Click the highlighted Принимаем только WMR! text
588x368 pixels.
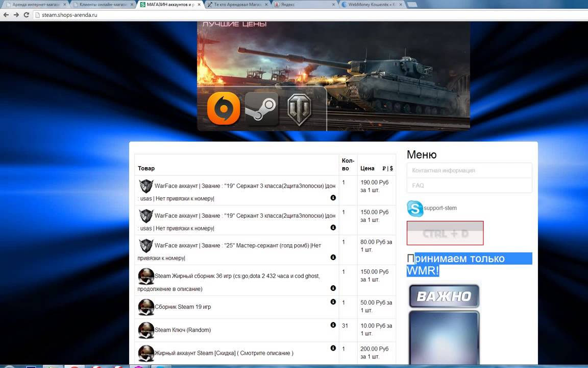click(x=469, y=265)
